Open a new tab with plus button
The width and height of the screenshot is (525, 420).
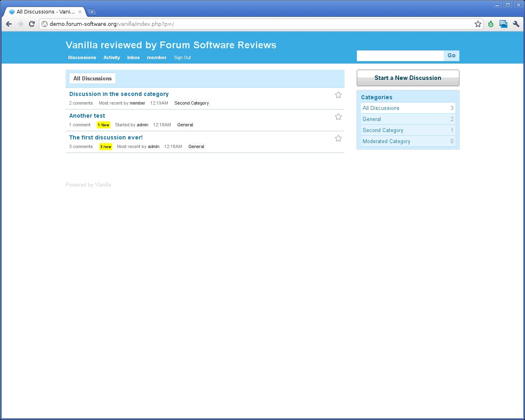(x=92, y=12)
